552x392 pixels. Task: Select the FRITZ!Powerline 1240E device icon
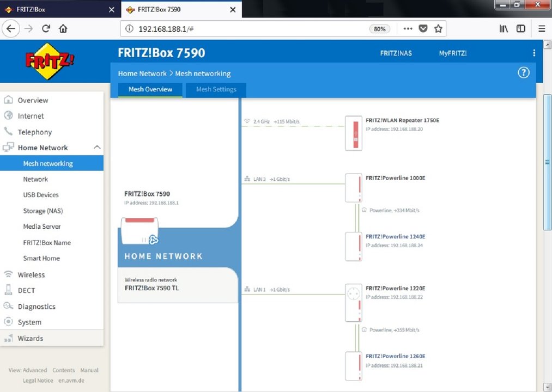coord(354,247)
